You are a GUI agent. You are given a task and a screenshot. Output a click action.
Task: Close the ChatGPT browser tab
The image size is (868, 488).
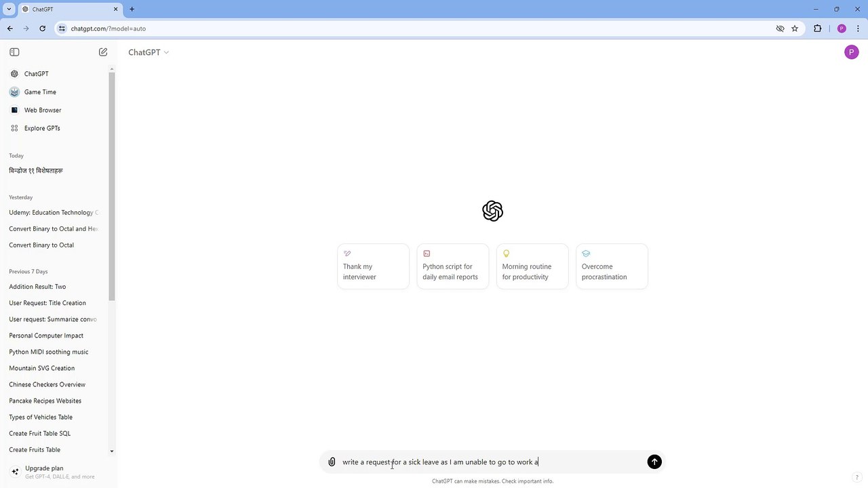tap(116, 9)
